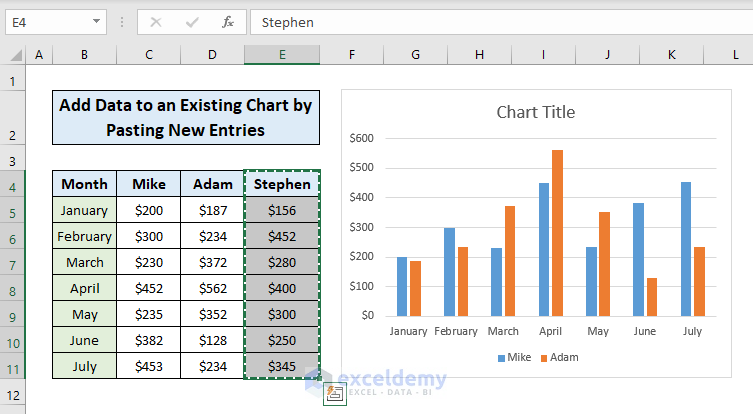
Task: Select row 11 header
Action: click(12, 366)
